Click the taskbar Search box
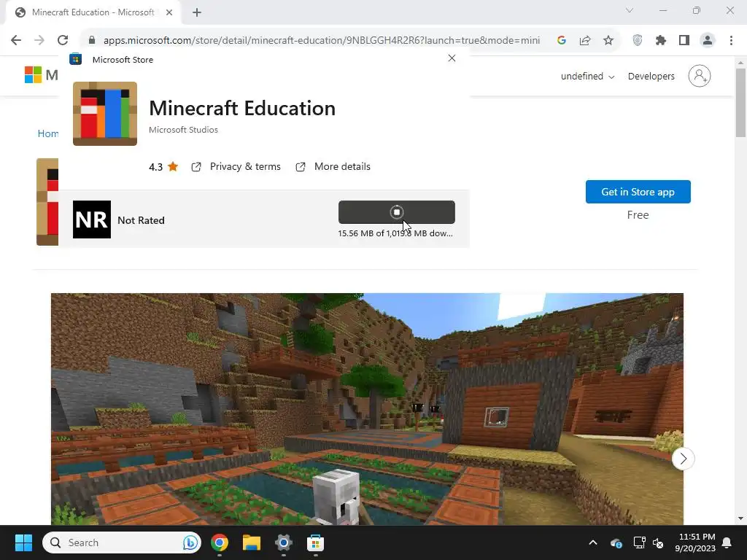Image resolution: width=747 pixels, height=560 pixels. coord(122,542)
